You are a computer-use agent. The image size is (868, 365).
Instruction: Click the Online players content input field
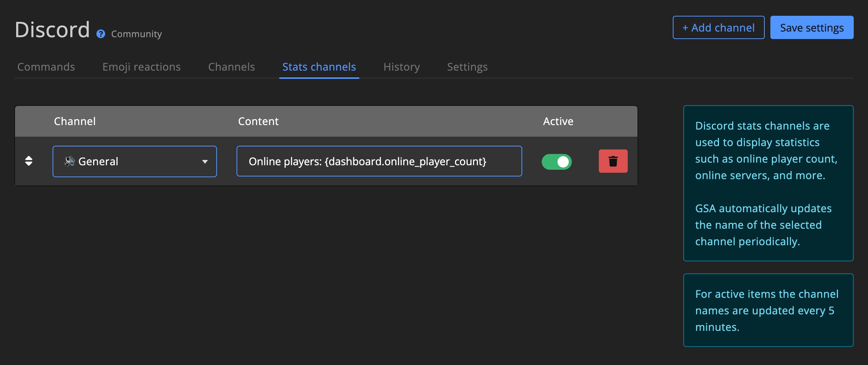[x=379, y=161]
